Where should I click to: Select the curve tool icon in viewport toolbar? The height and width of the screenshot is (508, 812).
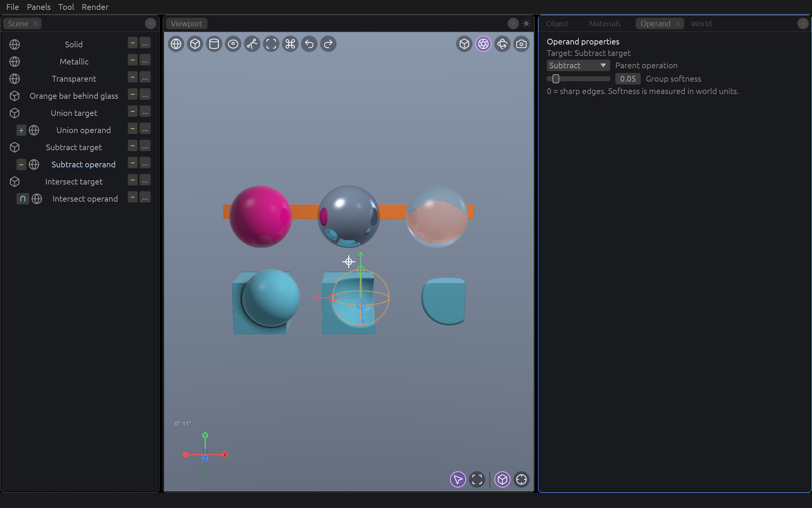252,44
